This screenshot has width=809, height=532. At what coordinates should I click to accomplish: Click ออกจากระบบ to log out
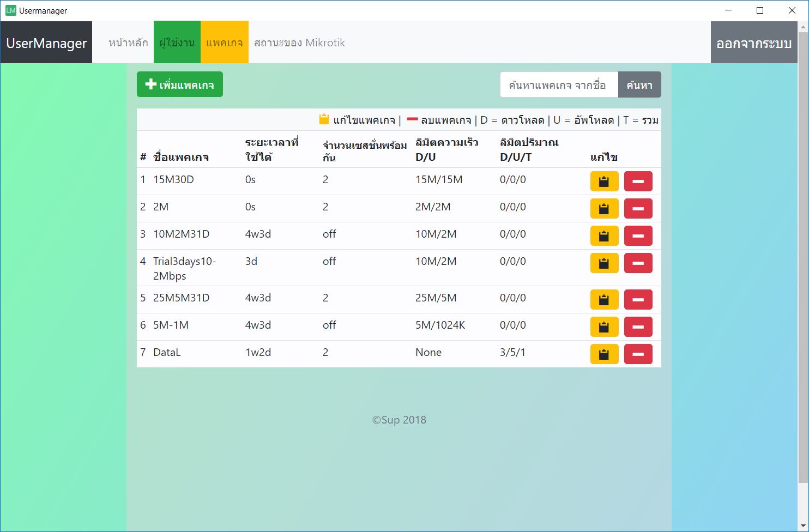(x=754, y=43)
